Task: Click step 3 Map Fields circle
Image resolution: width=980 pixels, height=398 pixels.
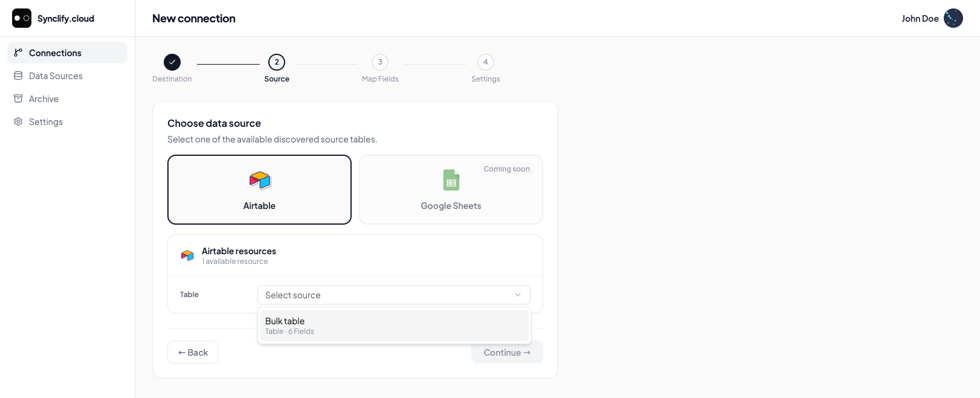Action: (380, 62)
